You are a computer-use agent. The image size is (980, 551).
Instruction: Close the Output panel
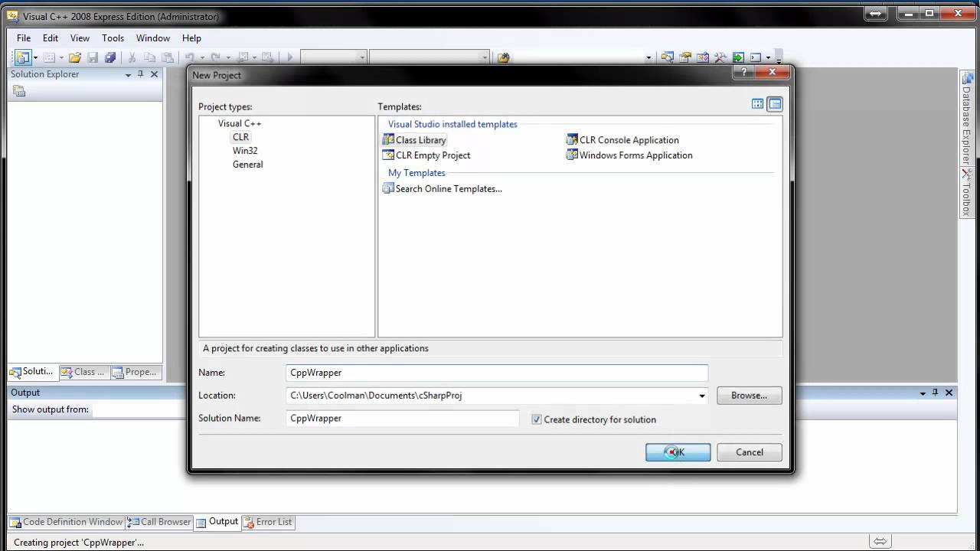click(x=949, y=393)
